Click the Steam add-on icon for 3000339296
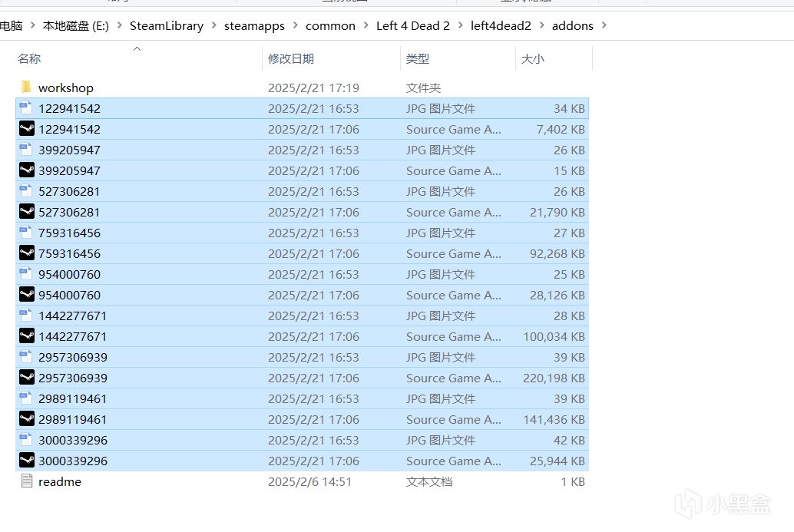794x532 pixels. [x=27, y=461]
